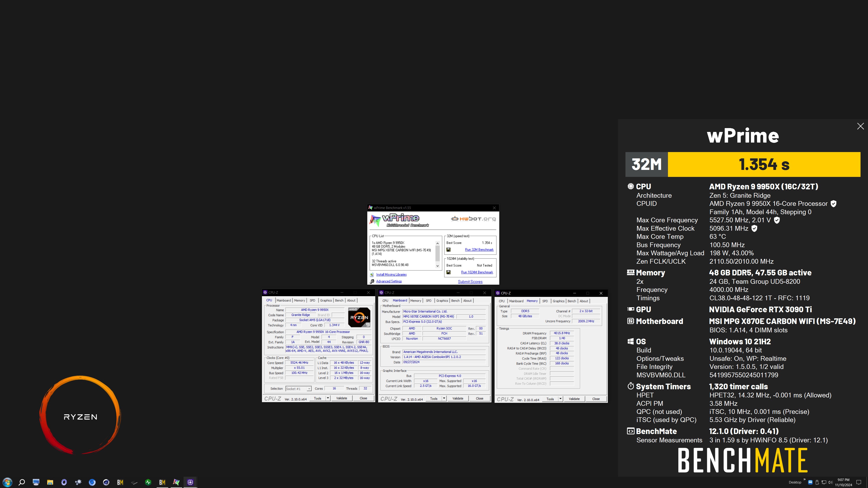Click the verified shield next to CPUID
Screen dimensions: 868x488
[x=833, y=204]
